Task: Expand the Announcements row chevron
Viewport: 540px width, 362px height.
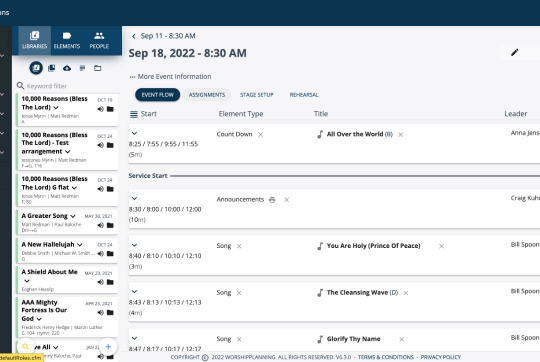Action: tap(134, 198)
